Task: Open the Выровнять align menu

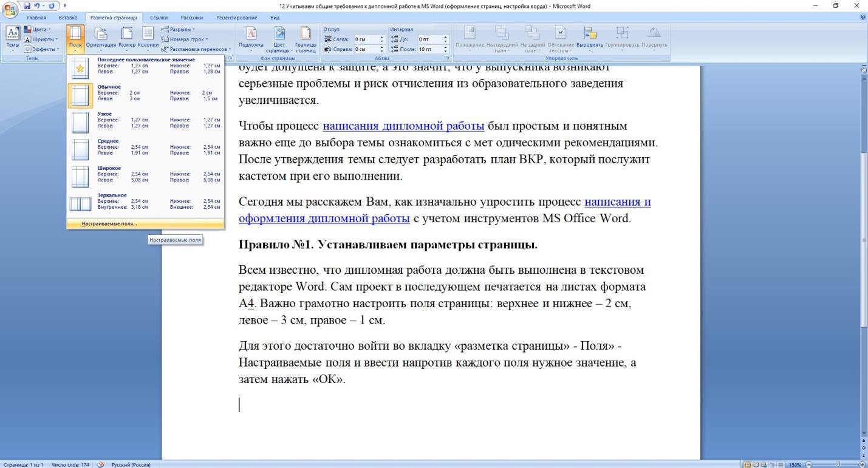Action: pyautogui.click(x=589, y=39)
